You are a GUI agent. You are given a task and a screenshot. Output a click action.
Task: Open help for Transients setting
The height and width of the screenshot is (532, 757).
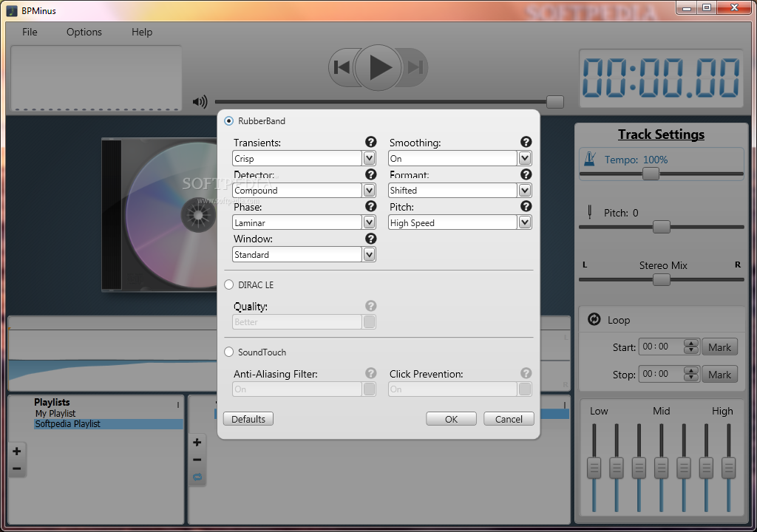[371, 142]
